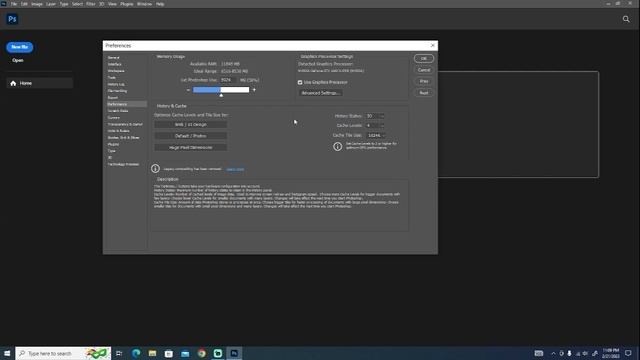The height and width of the screenshot is (360, 640).
Task: Click the Photoshop Ps logo icon
Action: 12,19
